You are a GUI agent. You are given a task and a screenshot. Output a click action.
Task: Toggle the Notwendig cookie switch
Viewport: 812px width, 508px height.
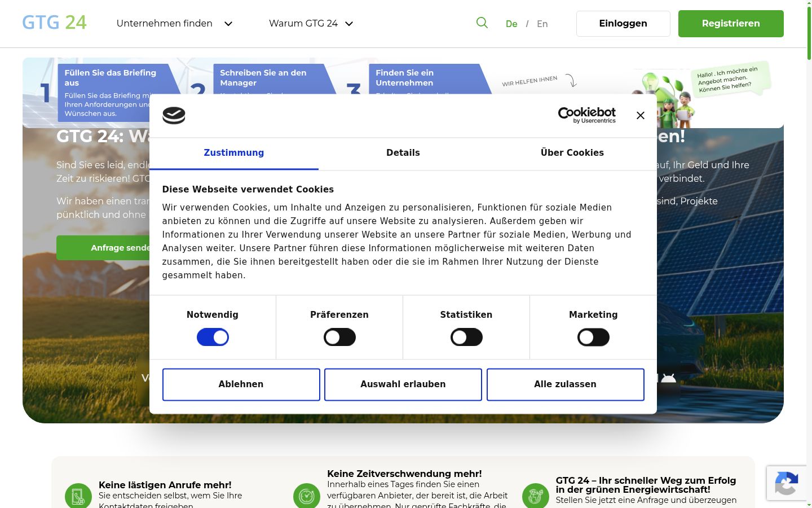click(213, 338)
